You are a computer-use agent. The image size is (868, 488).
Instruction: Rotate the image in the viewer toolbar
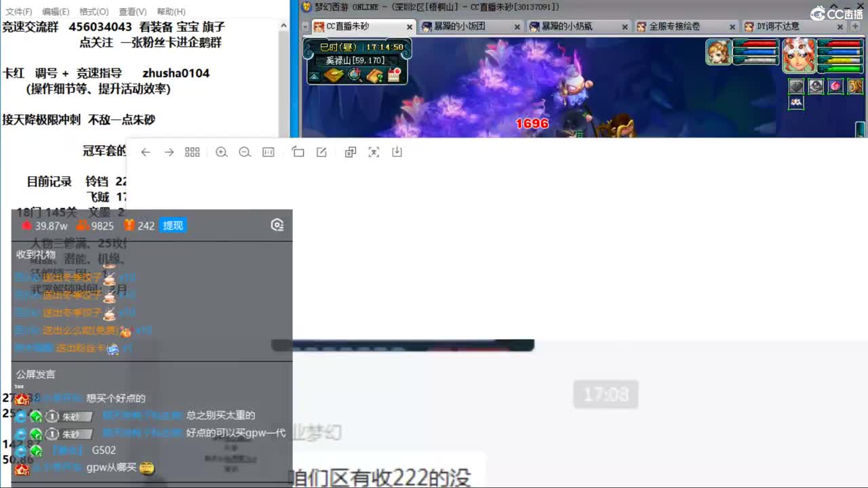pyautogui.click(x=298, y=152)
